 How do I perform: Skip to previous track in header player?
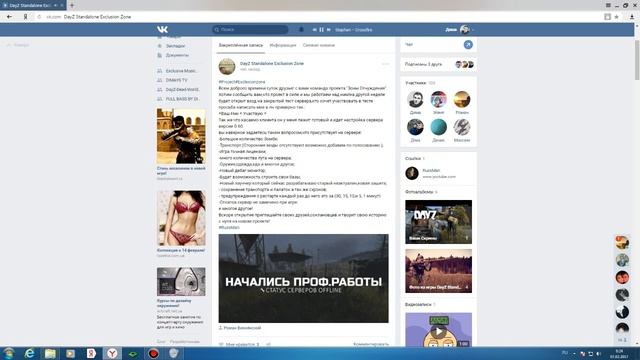(314, 30)
